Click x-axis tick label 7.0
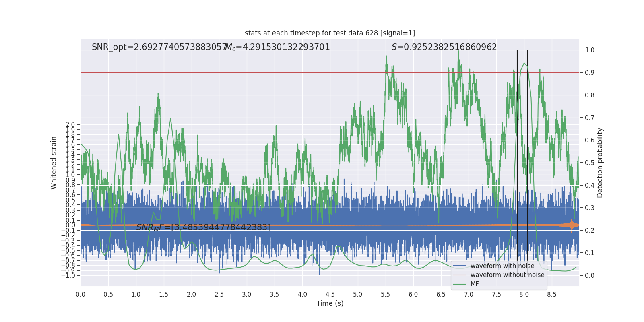This screenshot has height=322, width=644. click(x=469, y=295)
